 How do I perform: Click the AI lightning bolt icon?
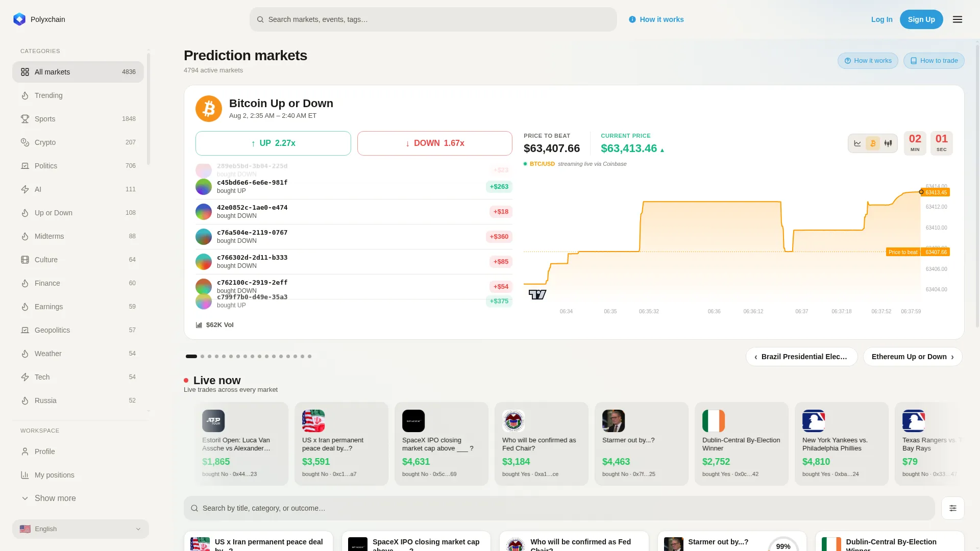[x=25, y=189]
